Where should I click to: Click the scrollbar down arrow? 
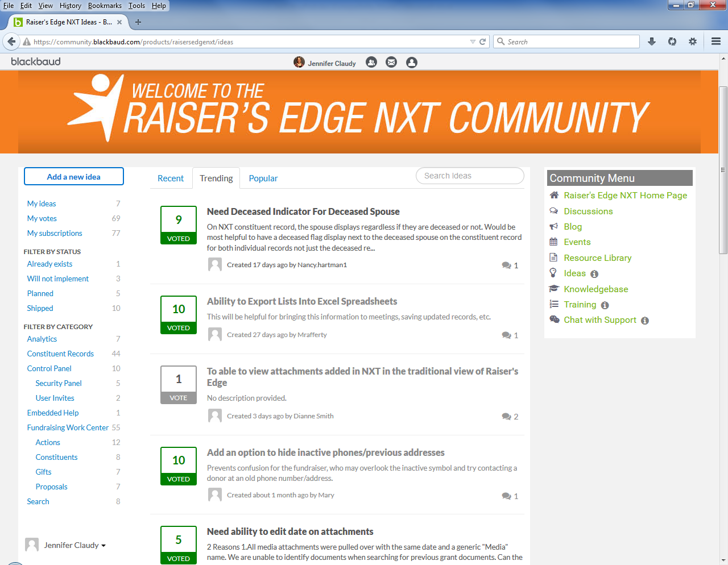[723, 560]
